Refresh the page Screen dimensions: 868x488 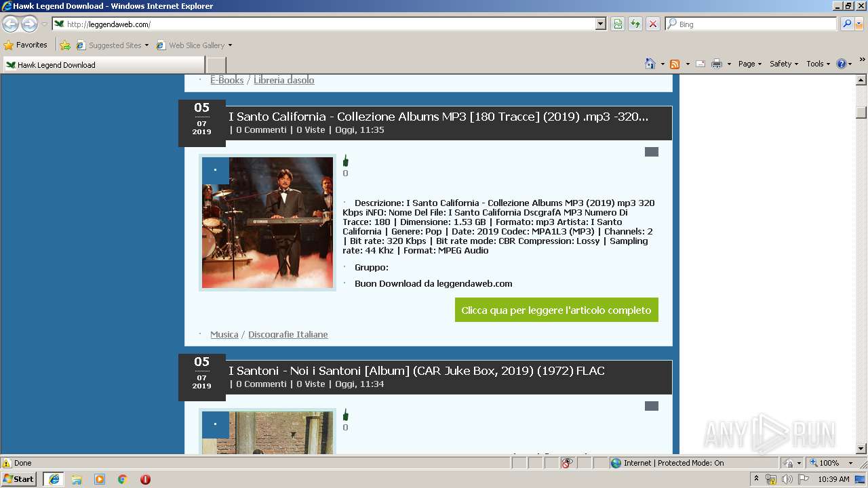[635, 24]
